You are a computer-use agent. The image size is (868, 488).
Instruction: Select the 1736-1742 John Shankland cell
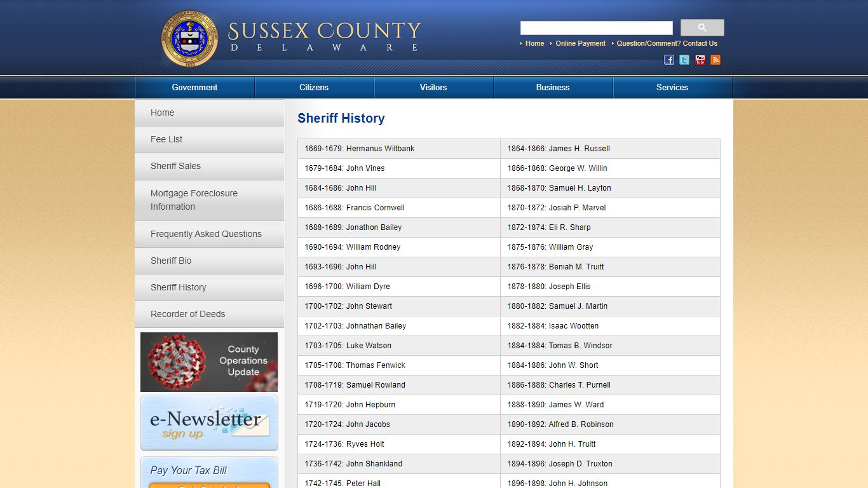point(399,464)
